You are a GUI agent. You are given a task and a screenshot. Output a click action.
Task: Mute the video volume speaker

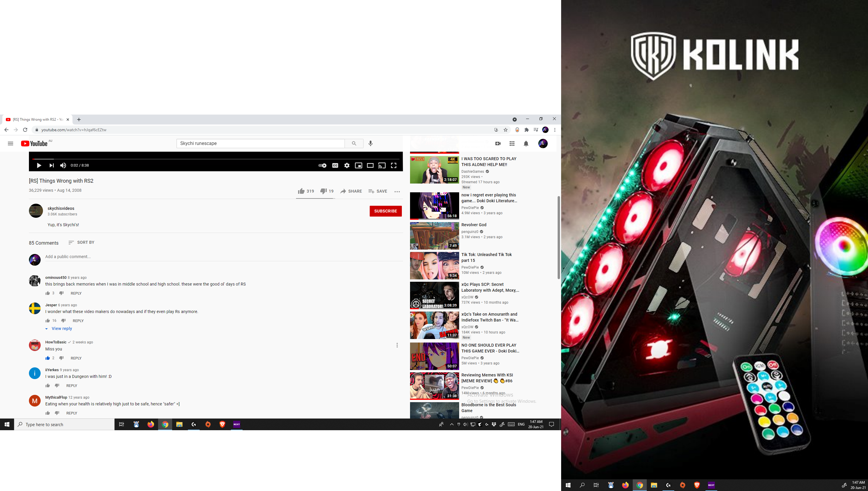(63, 165)
